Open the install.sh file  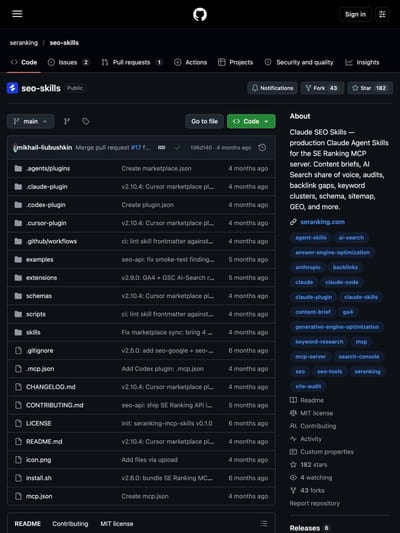pos(39,478)
